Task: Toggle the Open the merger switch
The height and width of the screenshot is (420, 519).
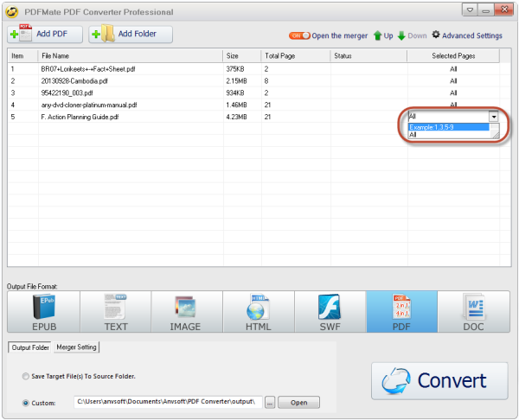Action: (299, 35)
